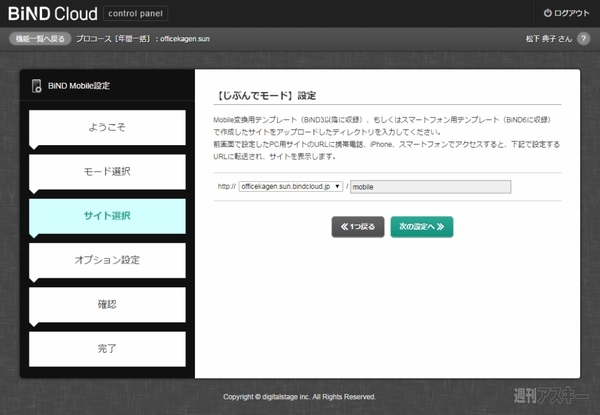Open the オプション設定 step
Viewport: 600px width, 415px height.
(x=107, y=261)
